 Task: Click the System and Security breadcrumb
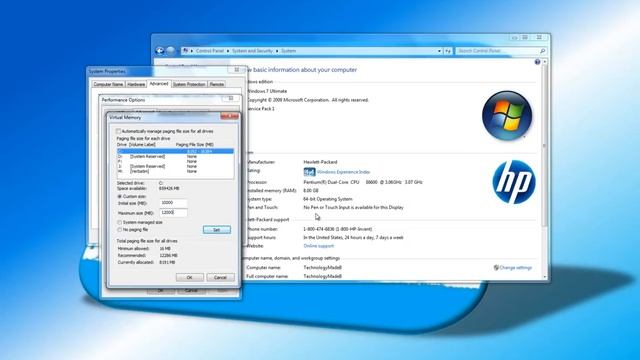point(252,51)
